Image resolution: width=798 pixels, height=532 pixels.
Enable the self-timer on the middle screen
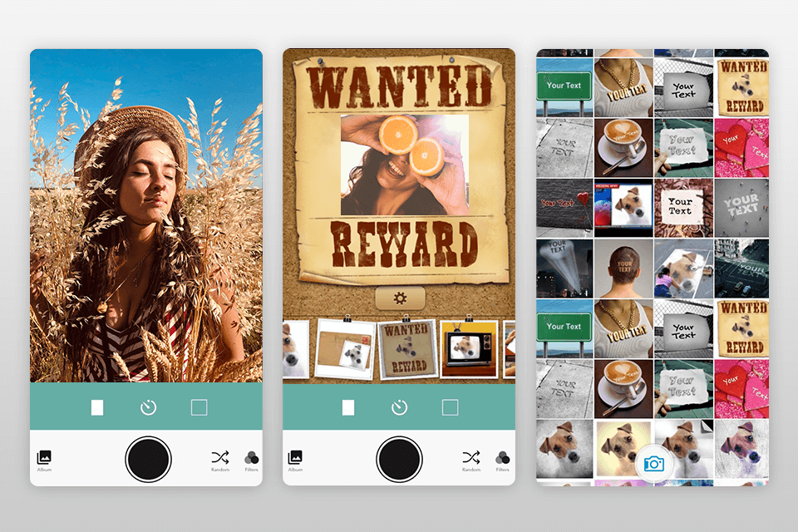point(400,408)
